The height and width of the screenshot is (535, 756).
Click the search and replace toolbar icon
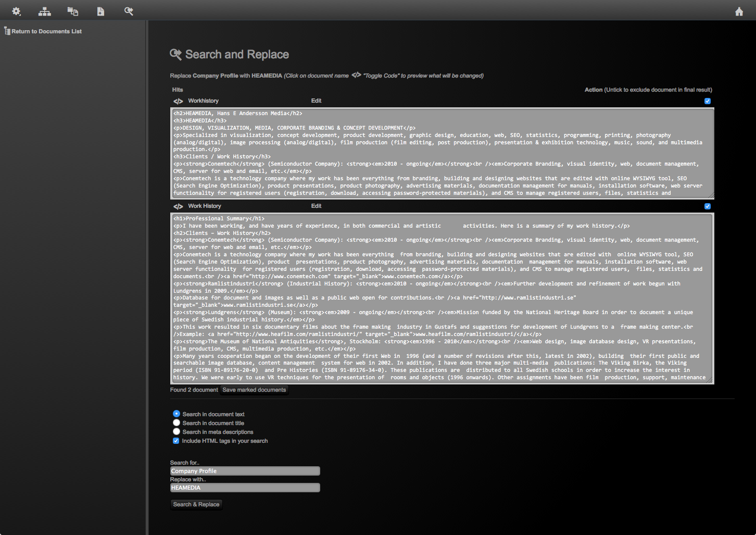[129, 11]
